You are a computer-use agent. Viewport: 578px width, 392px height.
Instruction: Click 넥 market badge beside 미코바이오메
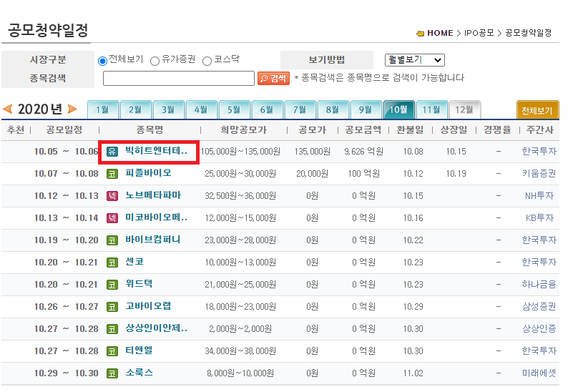(x=112, y=218)
